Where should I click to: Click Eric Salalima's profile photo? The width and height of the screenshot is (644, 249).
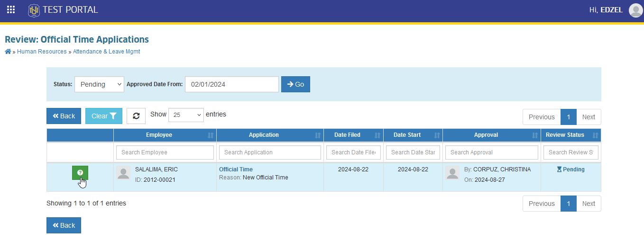click(124, 173)
